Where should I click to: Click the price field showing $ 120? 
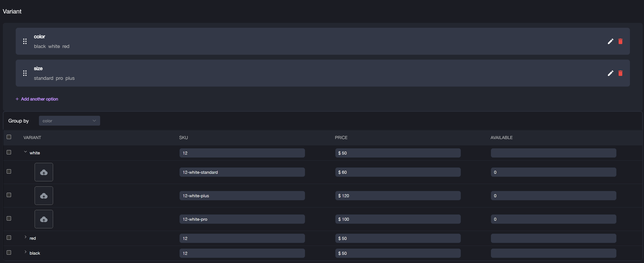coord(398,196)
